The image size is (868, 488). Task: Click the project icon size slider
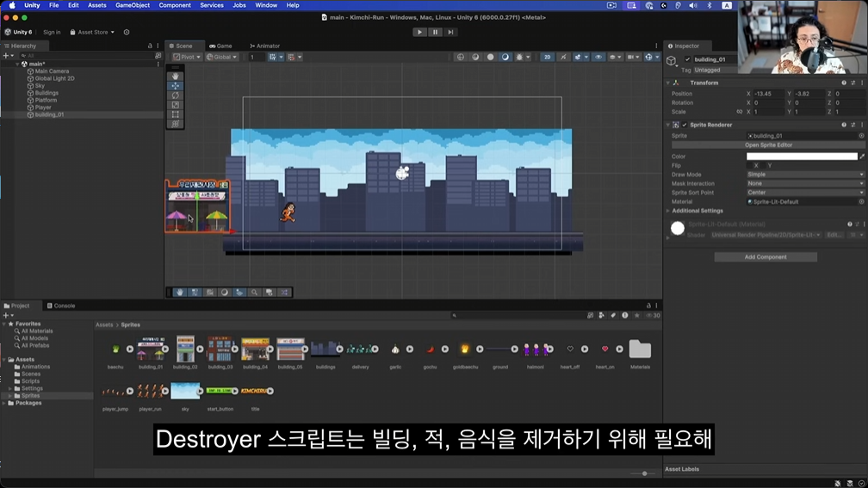point(644,473)
